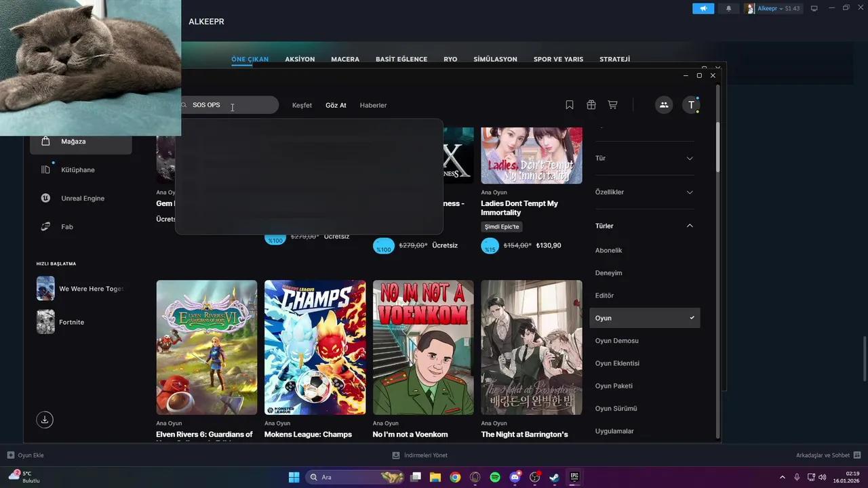Open Steam notifications bell
This screenshot has height=488, width=868.
[x=728, y=8]
